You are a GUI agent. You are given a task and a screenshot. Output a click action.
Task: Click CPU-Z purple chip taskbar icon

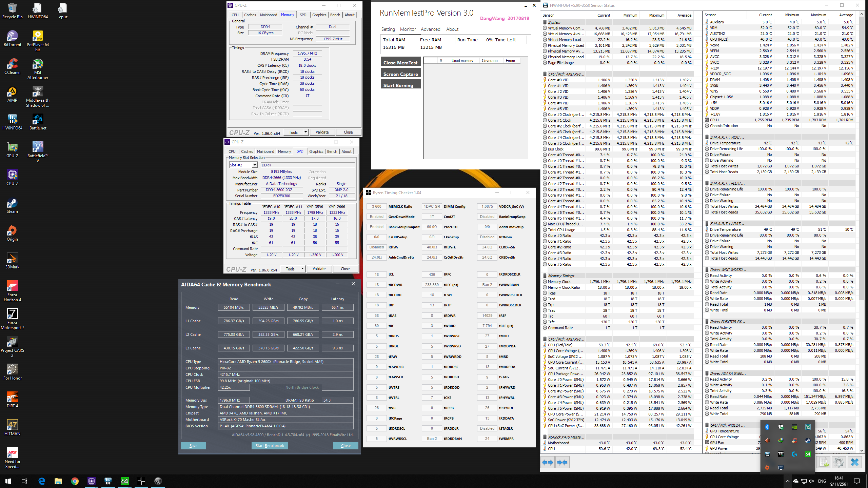[92, 481]
